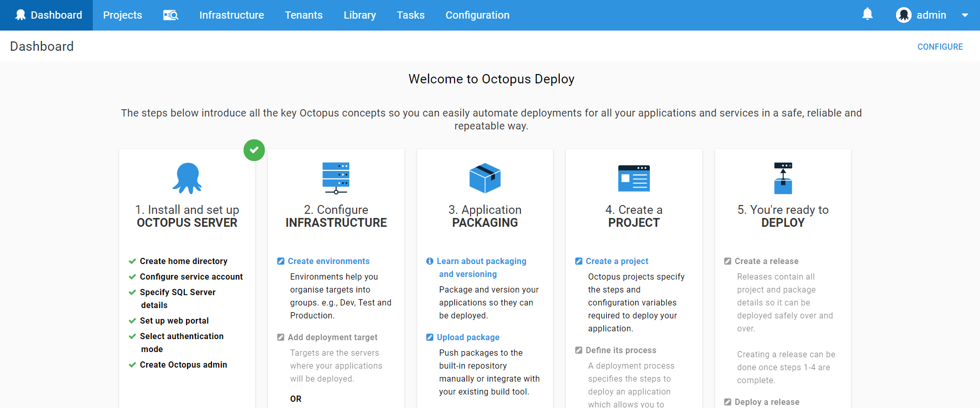
Task: Click the CONFIGURE link for the dashboard
Action: (940, 47)
